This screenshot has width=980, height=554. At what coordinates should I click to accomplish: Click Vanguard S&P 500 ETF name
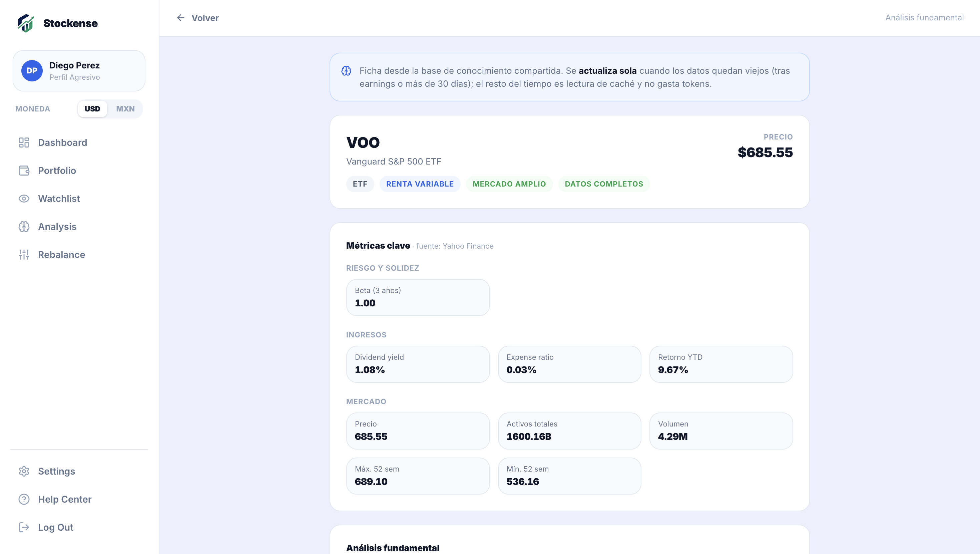(x=394, y=162)
